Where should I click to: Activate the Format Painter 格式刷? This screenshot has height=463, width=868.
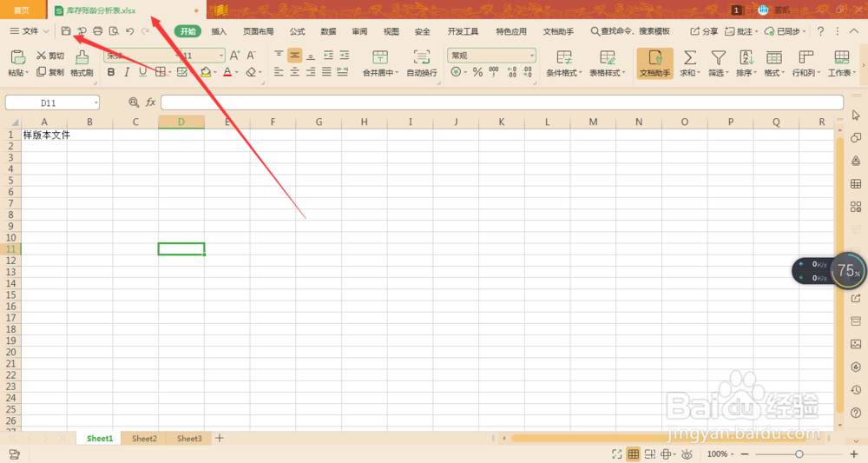[82, 63]
